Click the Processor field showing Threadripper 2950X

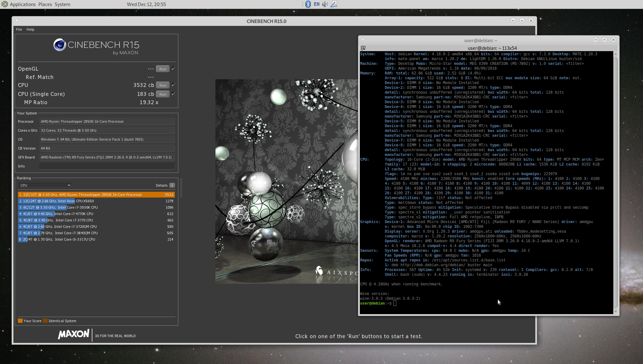coord(107,121)
